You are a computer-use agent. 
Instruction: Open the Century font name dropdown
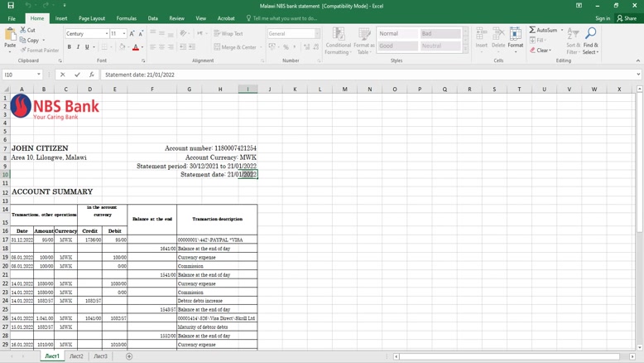tap(107, 34)
